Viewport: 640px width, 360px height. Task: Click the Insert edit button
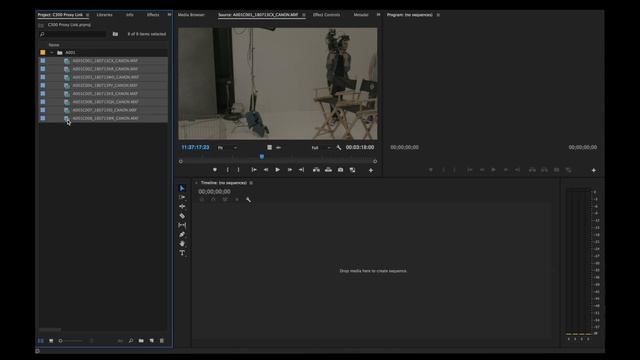tap(316, 170)
